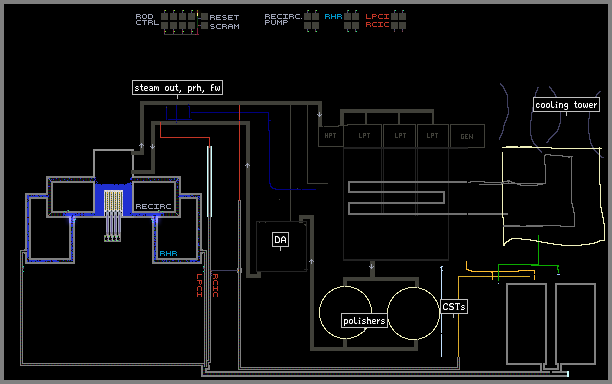The image size is (612, 384).
Task: Click the RECIRC label beside the reactor
Action: (153, 206)
